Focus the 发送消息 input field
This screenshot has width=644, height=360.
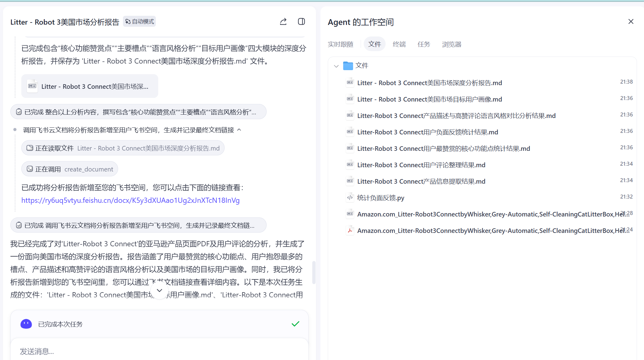pos(159,351)
